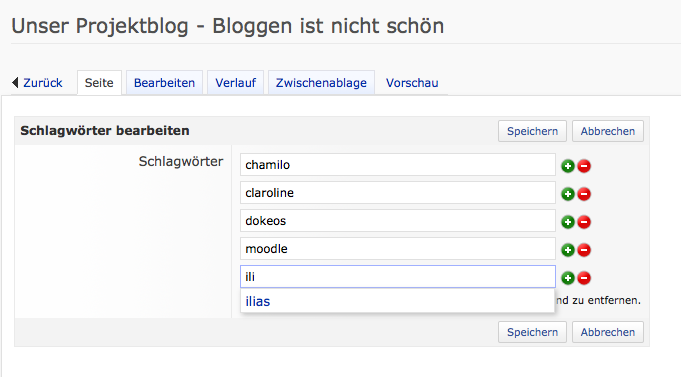
Task: Open the Vorschau page preview
Action: pyautogui.click(x=412, y=83)
